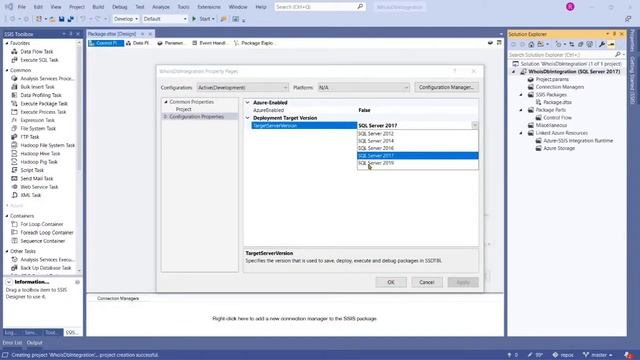Click Cancel in the Property Pages dialog
The image size is (640, 360).
427,282
